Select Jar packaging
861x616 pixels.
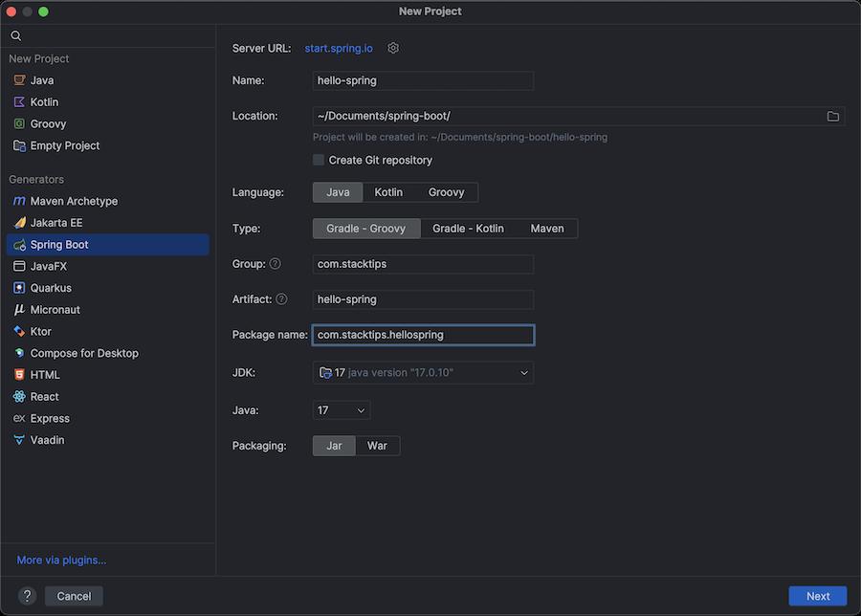click(x=335, y=446)
